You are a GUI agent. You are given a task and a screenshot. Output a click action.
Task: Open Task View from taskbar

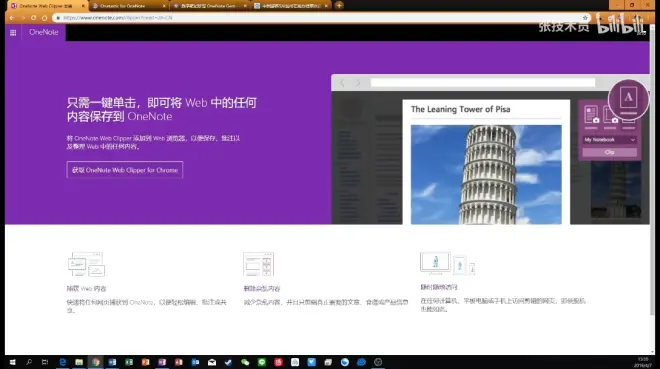45,362
